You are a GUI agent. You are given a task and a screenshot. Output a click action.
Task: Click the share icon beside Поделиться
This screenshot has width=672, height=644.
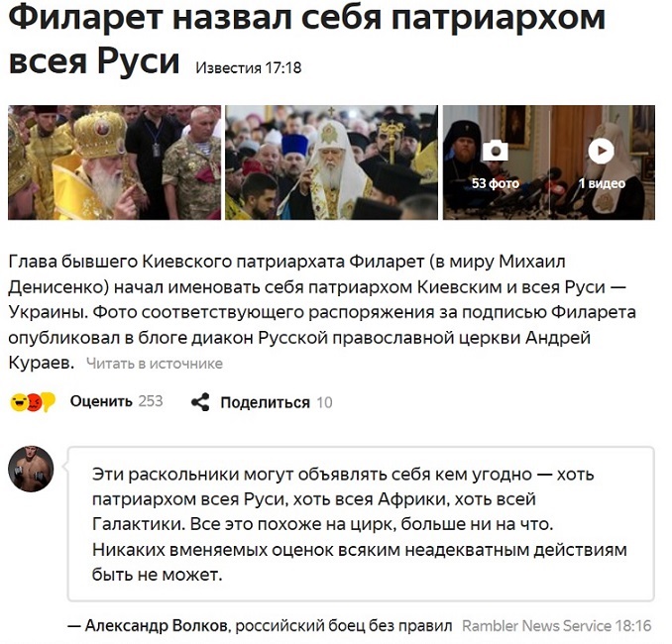pos(200,402)
